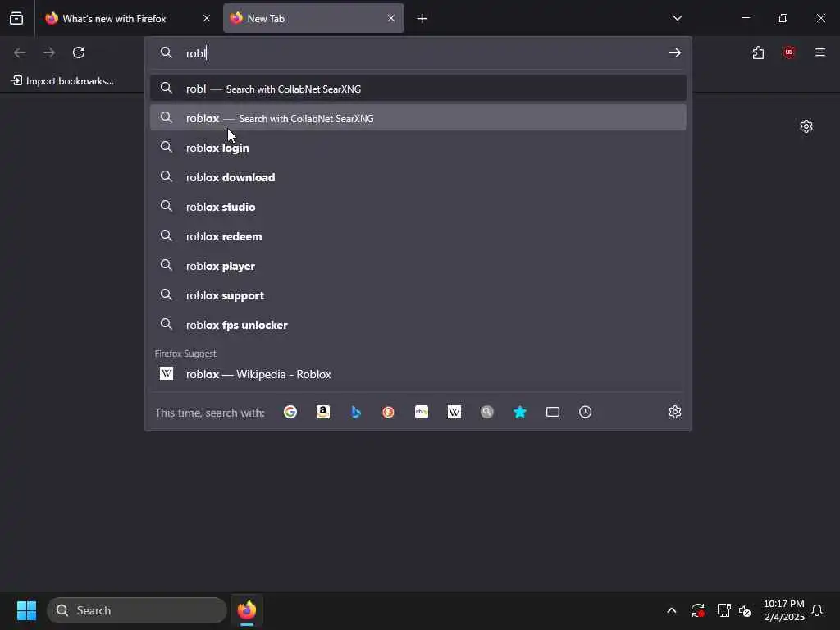The image size is (840, 630).
Task: Search open tabs using the tab icon
Action: [553, 412]
